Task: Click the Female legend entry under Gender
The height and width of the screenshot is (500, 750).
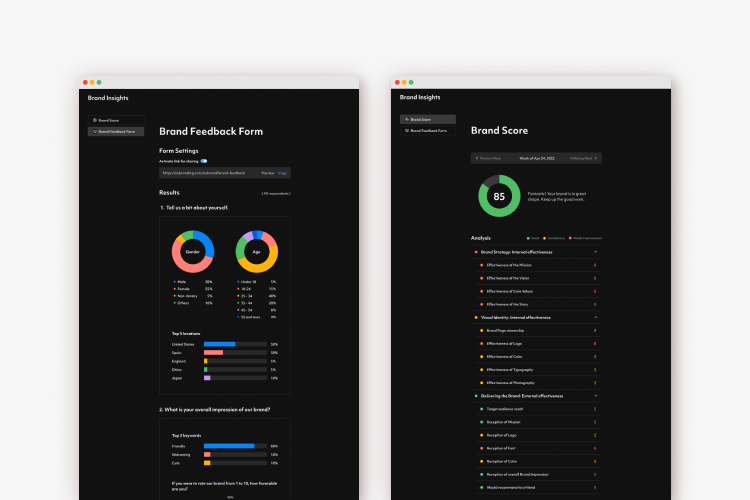Action: click(193, 289)
